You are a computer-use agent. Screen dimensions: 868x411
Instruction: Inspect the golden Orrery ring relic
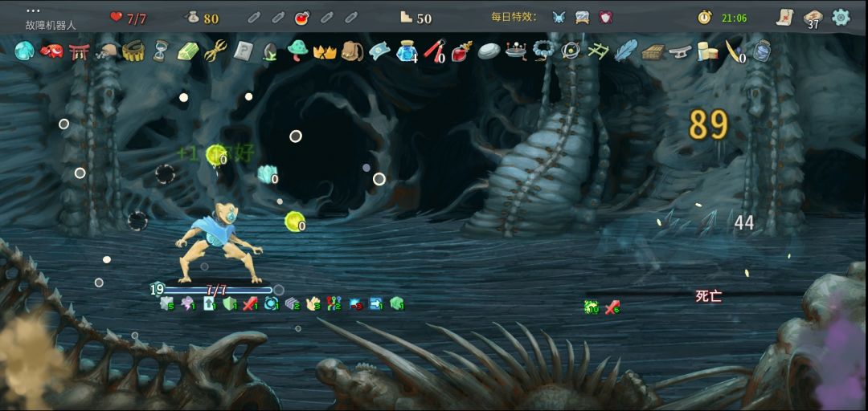pos(571,51)
